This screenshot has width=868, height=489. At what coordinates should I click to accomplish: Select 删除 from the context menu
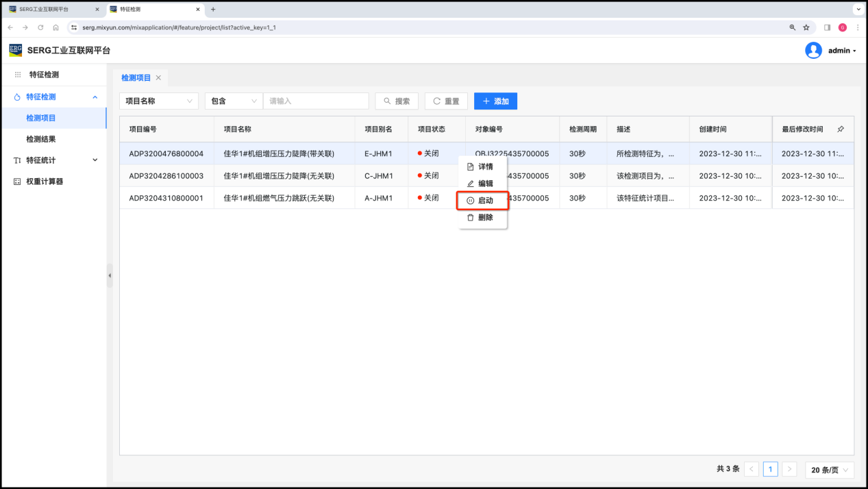point(482,217)
